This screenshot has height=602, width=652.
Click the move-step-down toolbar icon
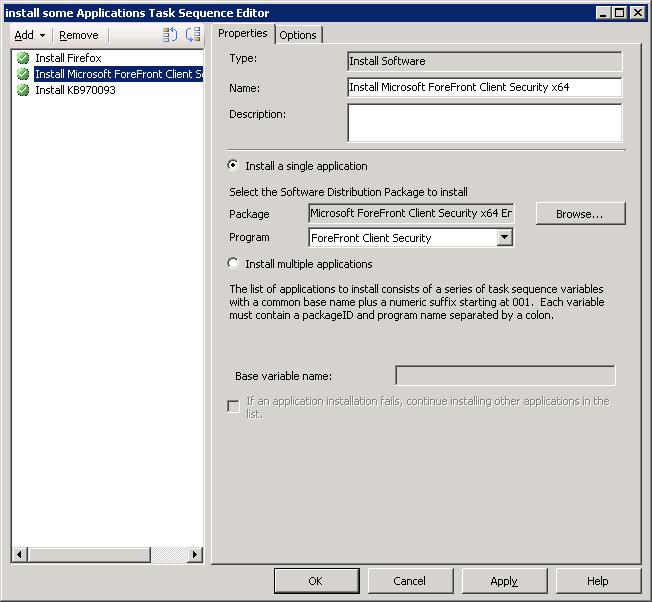193,35
